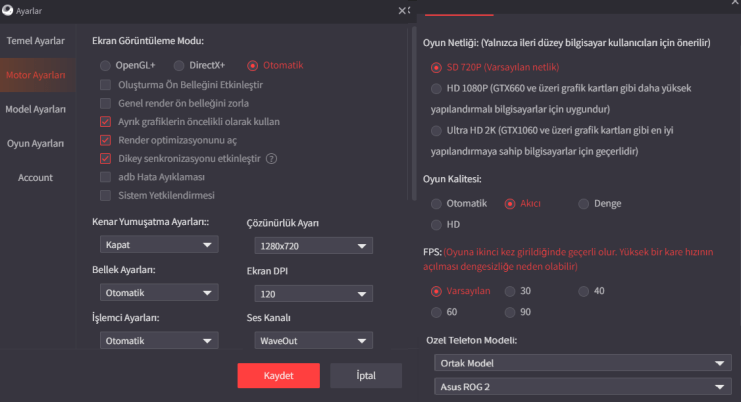Switch to Temel Ayarlar tab
This screenshot has height=402, width=741.
pyautogui.click(x=35, y=41)
